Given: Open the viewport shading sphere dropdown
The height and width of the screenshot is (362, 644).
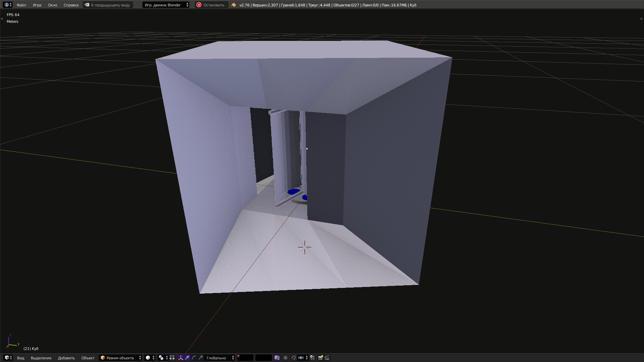Looking at the screenshot, I should (x=148, y=358).
